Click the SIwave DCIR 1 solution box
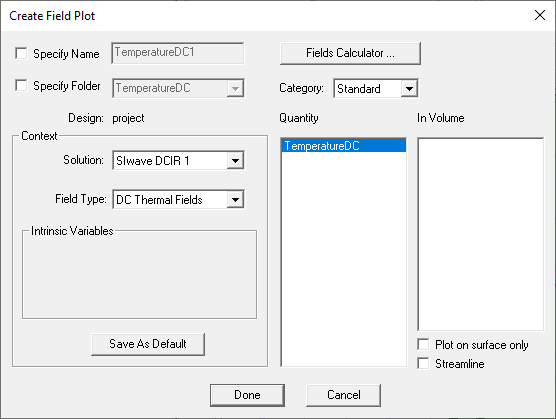The width and height of the screenshot is (556, 419). click(x=178, y=161)
